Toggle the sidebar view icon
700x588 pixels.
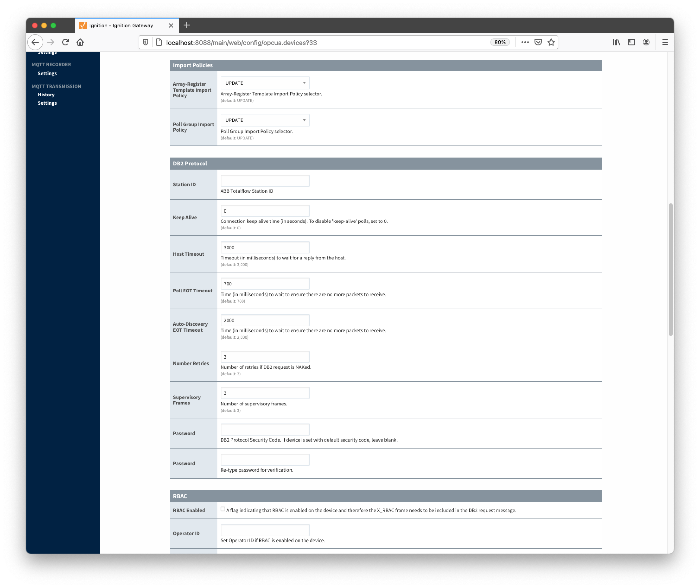click(631, 42)
